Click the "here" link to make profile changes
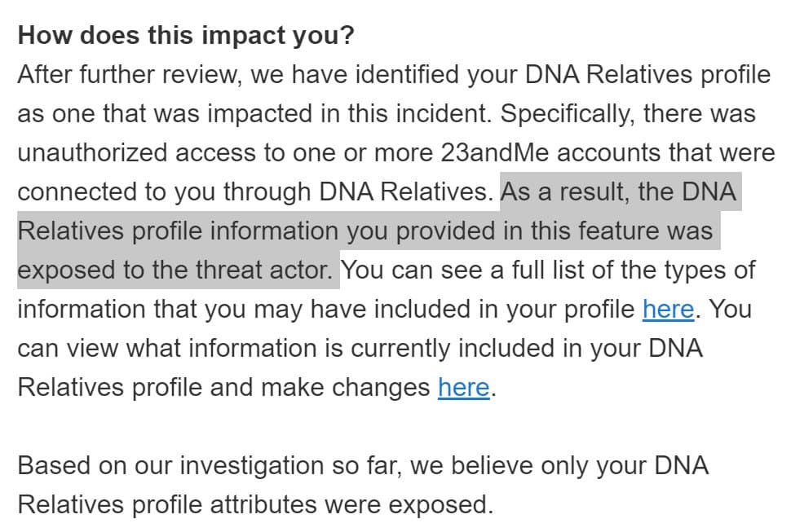Viewport: 791px width, 532px height. (463, 388)
